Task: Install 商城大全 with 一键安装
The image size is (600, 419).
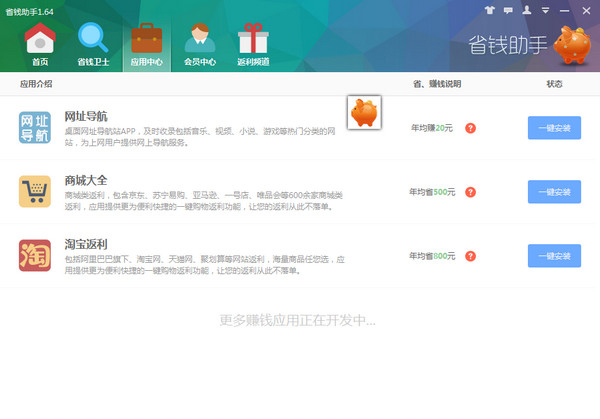Action: point(554,192)
